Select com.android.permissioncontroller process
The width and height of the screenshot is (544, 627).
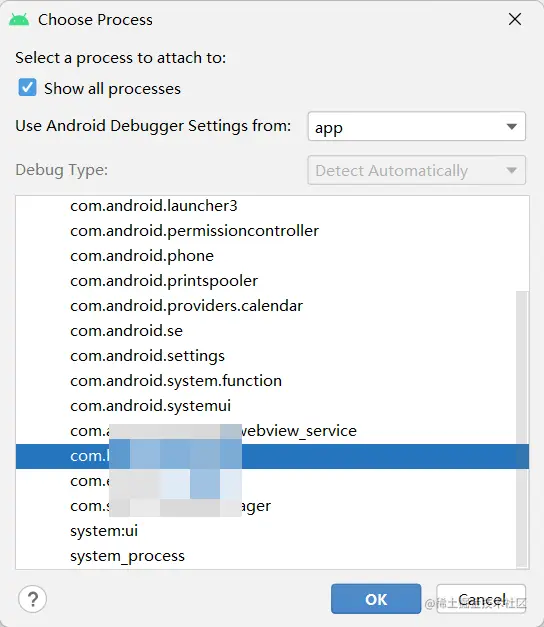(272, 231)
